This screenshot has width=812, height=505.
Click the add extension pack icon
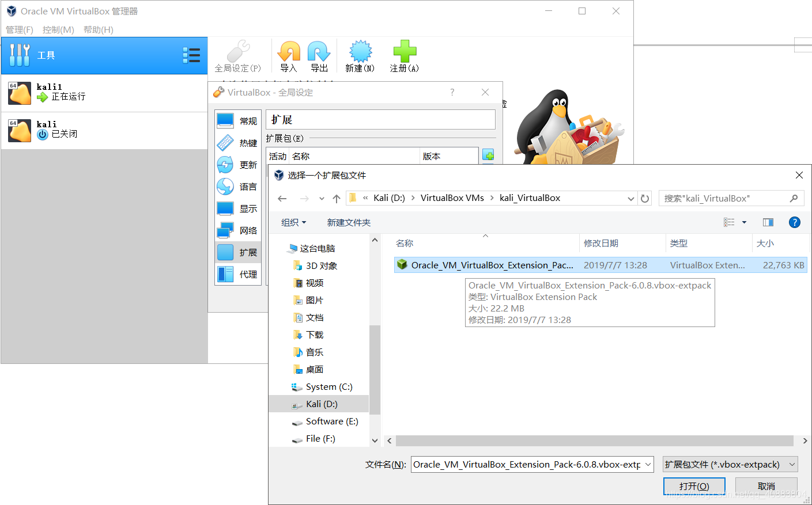pos(488,155)
